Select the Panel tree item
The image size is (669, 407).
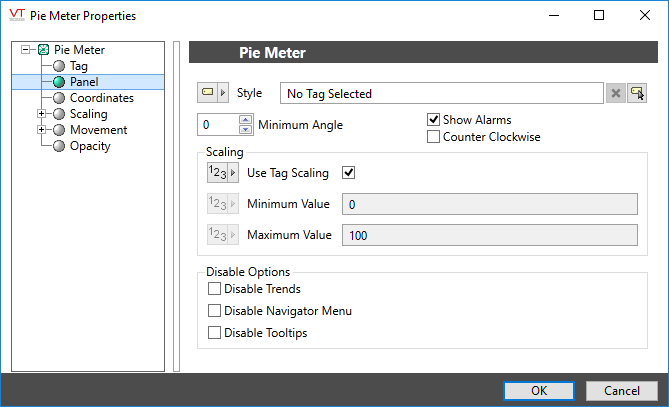pos(84,82)
